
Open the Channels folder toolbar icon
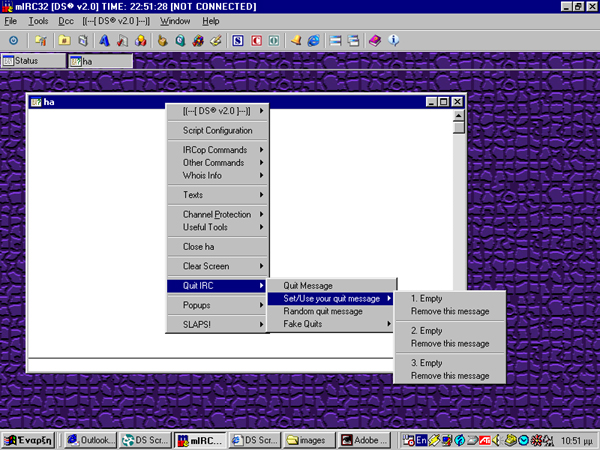pyautogui.click(x=64, y=40)
